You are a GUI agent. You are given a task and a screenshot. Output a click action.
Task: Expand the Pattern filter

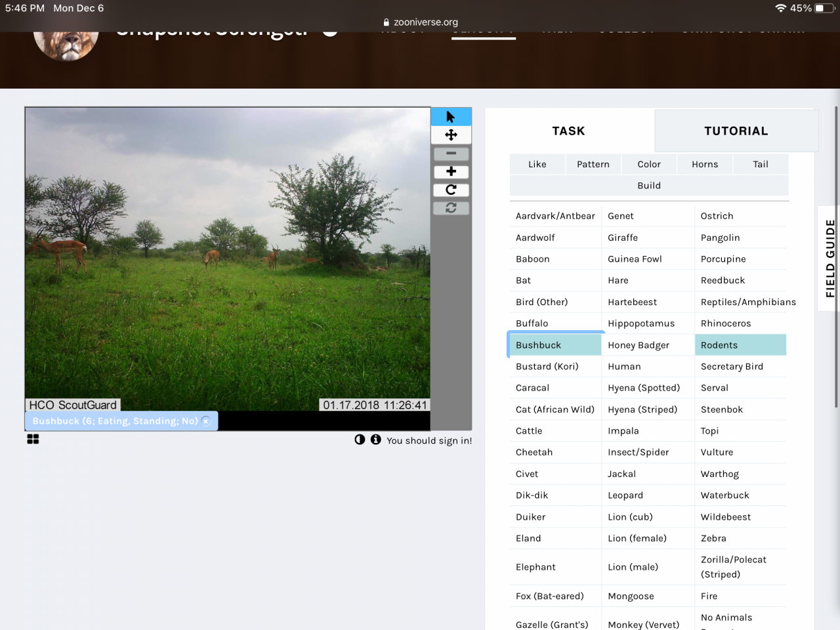pyautogui.click(x=593, y=164)
